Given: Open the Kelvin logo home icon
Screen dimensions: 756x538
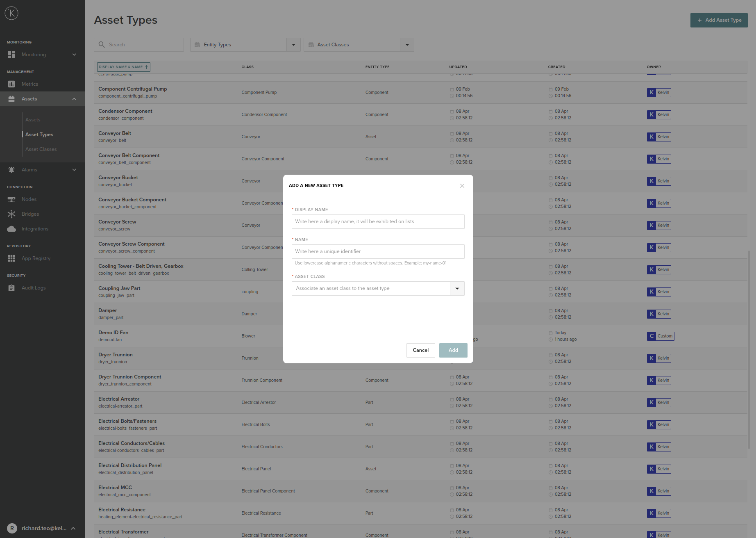Looking at the screenshot, I should click(11, 13).
